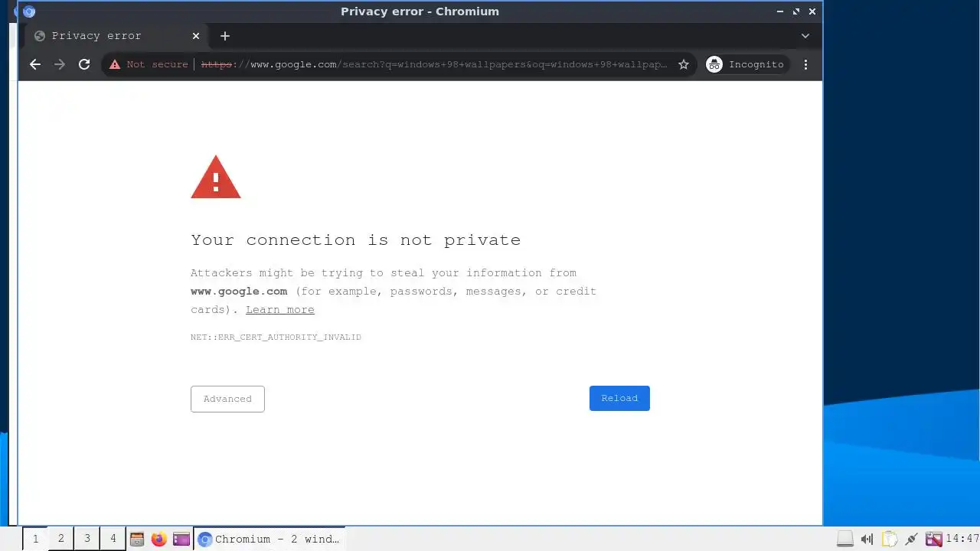Open the tab search chevron
980x551 pixels.
tap(805, 36)
